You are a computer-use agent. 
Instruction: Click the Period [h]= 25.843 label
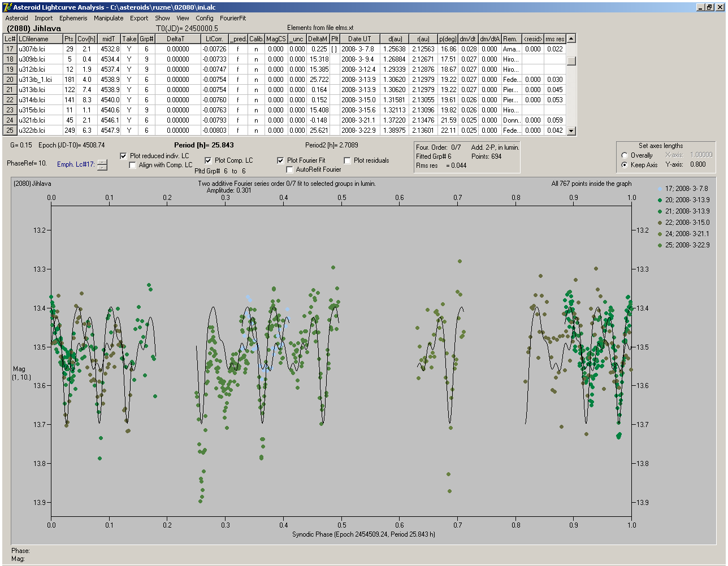click(x=204, y=145)
